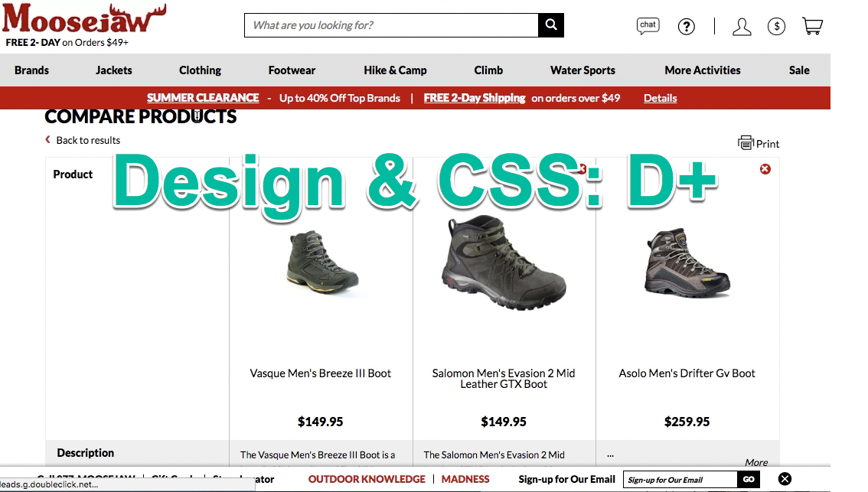Click the Description row label
This screenshot has height=492, width=868.
[x=85, y=453]
